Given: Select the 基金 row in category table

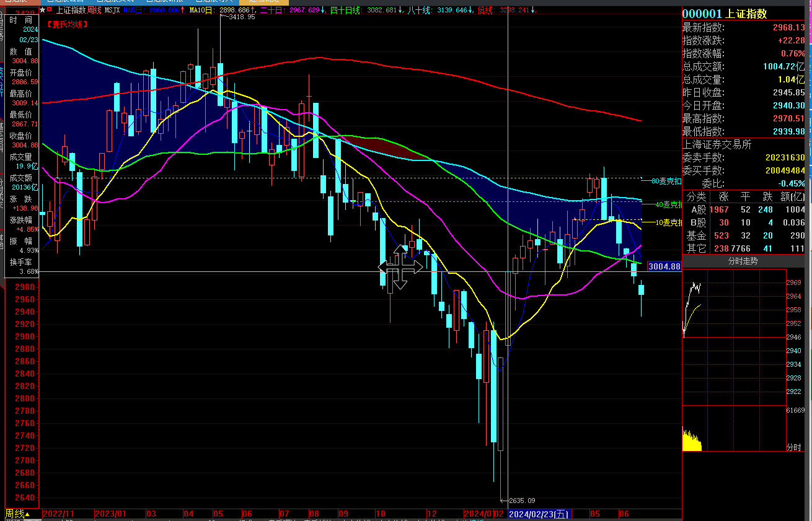Looking at the screenshot, I should pos(744,235).
